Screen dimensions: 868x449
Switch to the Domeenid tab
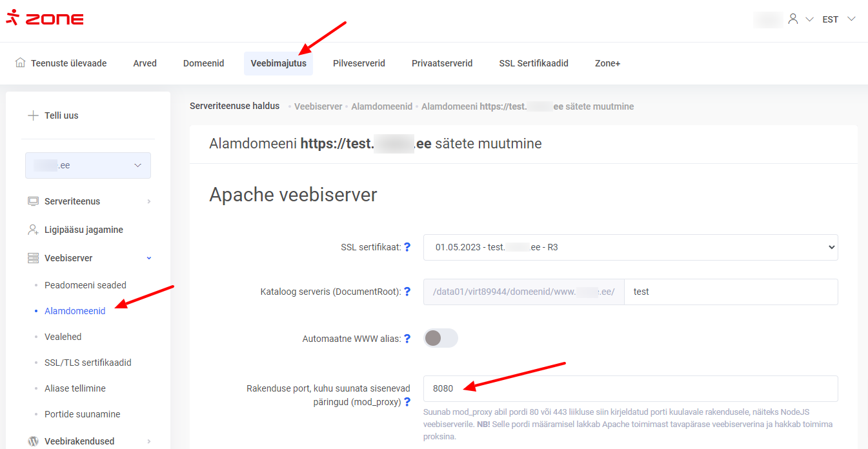[x=203, y=63]
